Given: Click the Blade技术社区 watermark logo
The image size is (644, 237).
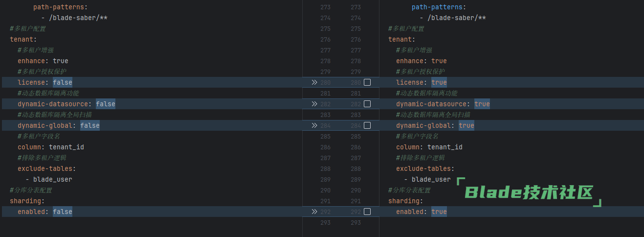Looking at the screenshot, I should (529, 192).
